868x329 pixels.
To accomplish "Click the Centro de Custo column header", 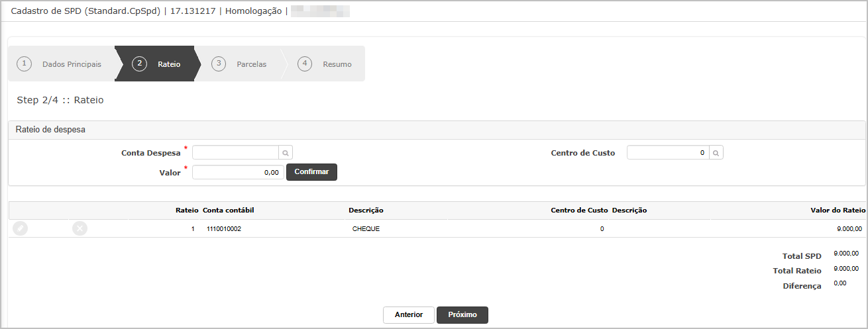I will tap(579, 211).
